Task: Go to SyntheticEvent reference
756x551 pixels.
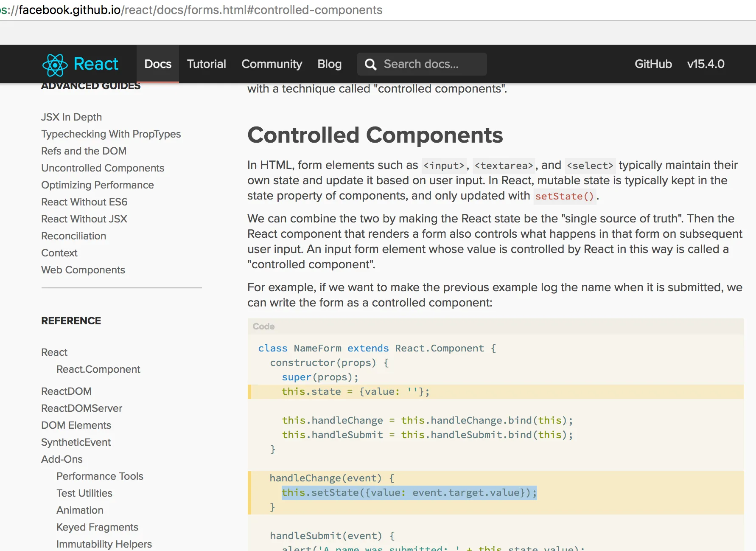Action: (76, 442)
